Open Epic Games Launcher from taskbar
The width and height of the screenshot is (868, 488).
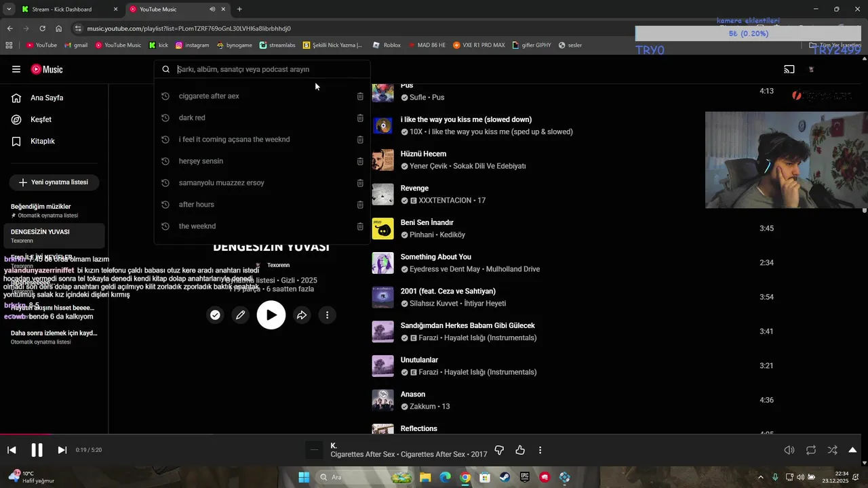(x=525, y=477)
